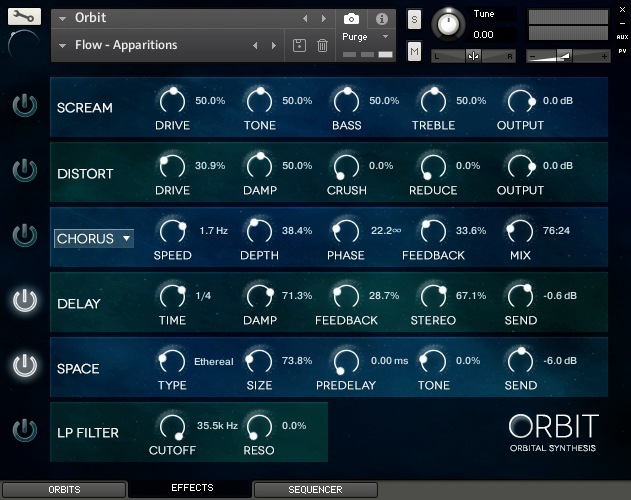
Task: Open the CHORUS effect type dropdown
Action: [94, 238]
